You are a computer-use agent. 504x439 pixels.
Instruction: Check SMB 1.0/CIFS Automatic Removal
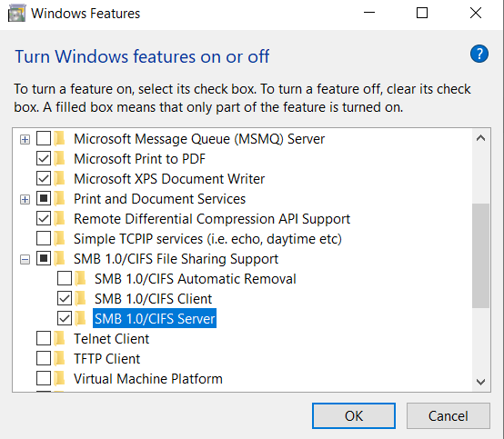pyautogui.click(x=65, y=278)
